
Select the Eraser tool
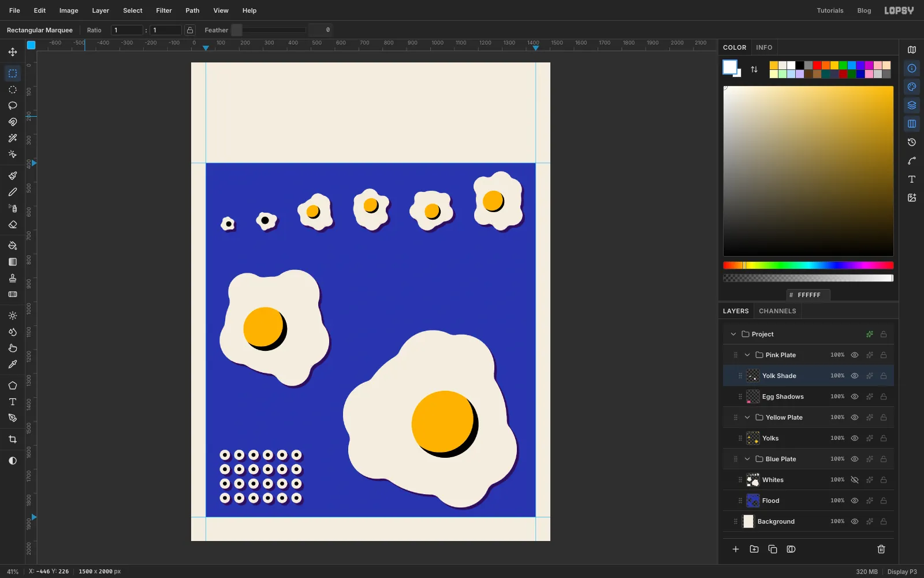click(x=13, y=225)
